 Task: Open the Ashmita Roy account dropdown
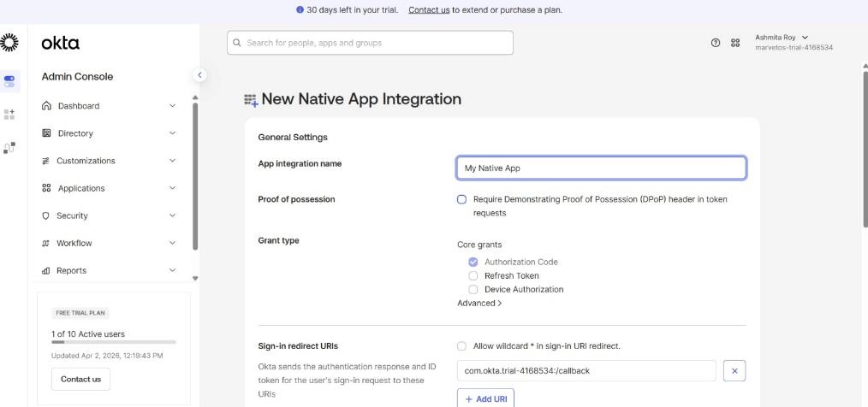tap(781, 38)
